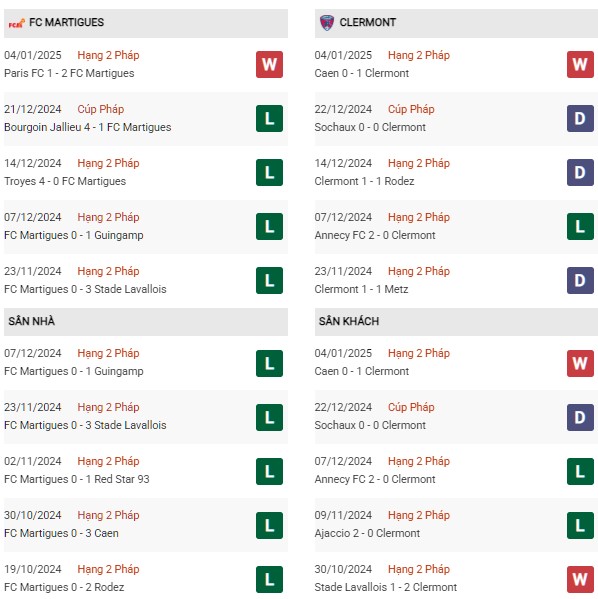Click the Clermont club crest icon
The width and height of the screenshot is (598, 599).
click(x=327, y=23)
